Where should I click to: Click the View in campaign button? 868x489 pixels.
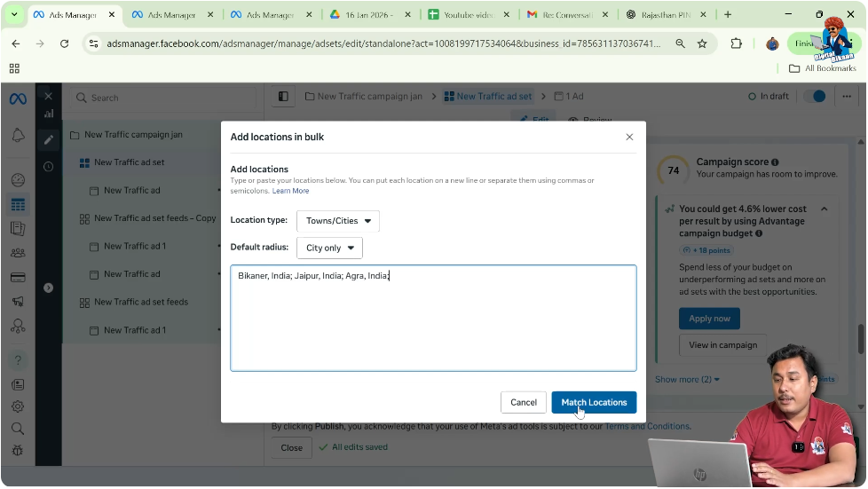pos(722,345)
